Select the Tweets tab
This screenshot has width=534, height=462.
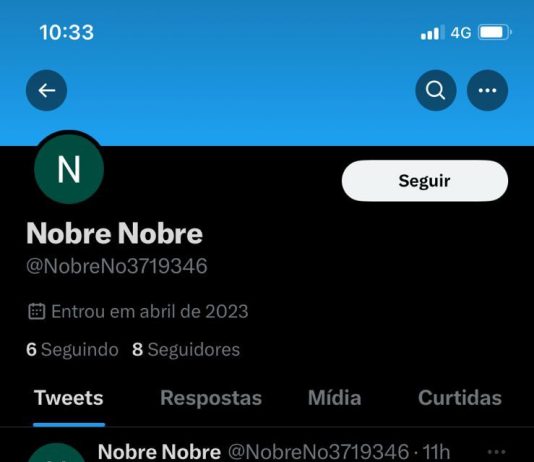coord(69,398)
